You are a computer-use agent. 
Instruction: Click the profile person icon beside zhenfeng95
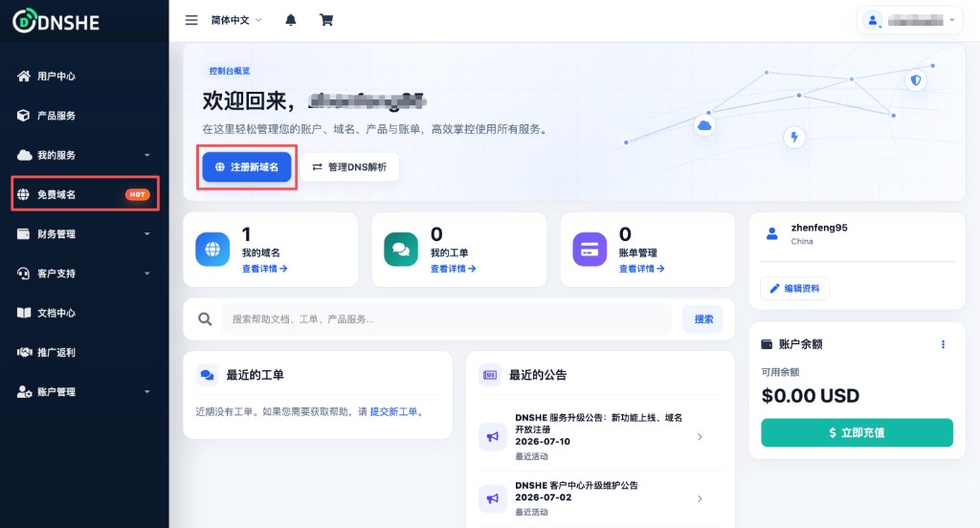click(772, 233)
